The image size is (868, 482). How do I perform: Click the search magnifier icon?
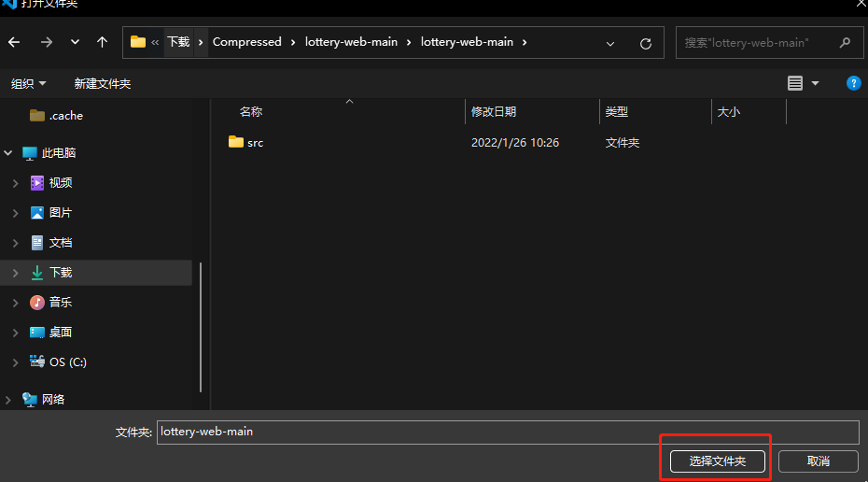(x=845, y=43)
